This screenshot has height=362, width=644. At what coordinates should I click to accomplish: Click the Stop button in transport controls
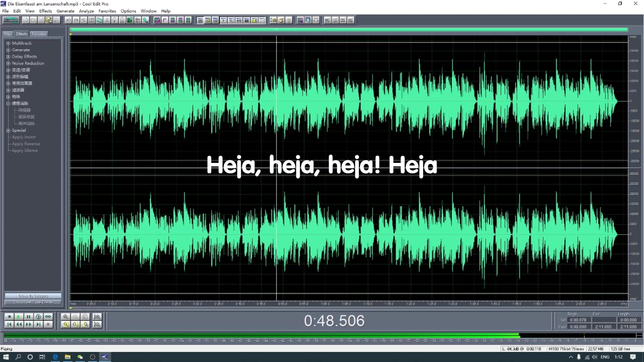click(x=9, y=316)
